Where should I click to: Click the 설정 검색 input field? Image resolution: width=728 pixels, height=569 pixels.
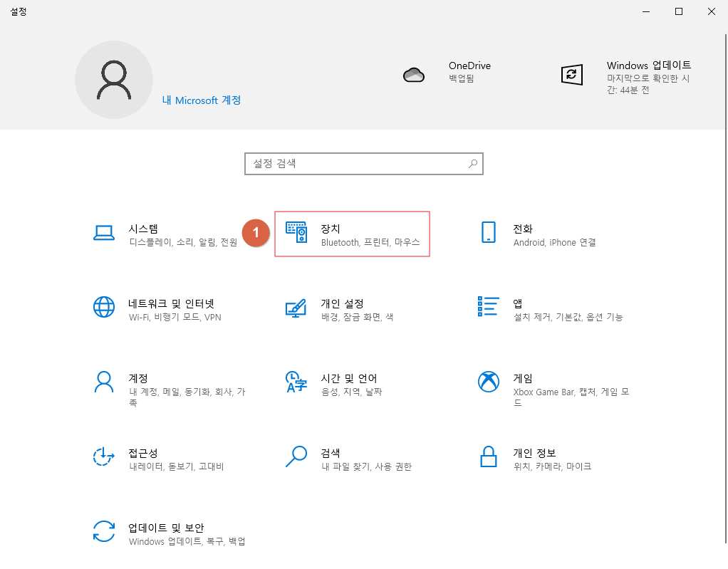tap(364, 164)
